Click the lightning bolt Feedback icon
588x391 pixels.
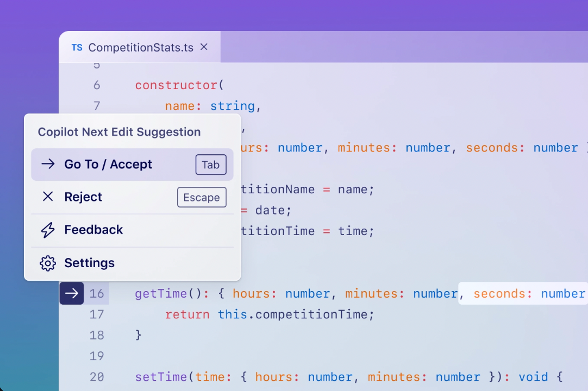tap(48, 230)
